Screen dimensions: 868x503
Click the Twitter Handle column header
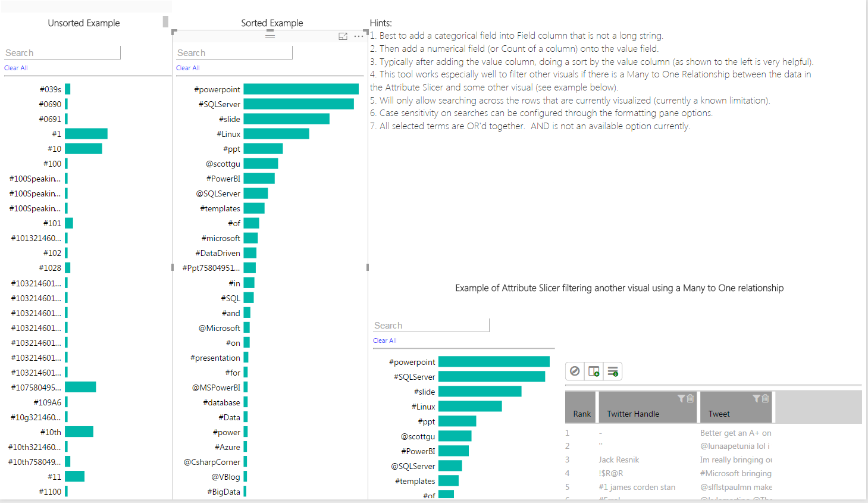pos(648,407)
